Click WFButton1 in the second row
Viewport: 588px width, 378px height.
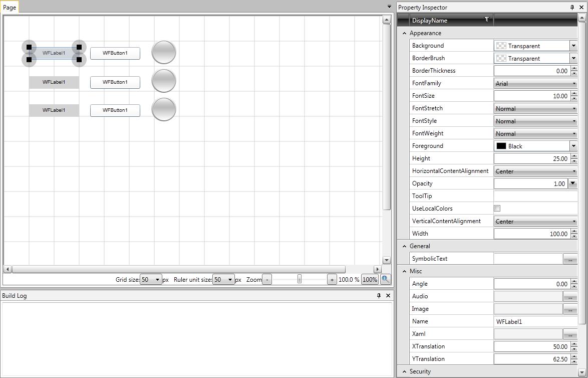115,82
